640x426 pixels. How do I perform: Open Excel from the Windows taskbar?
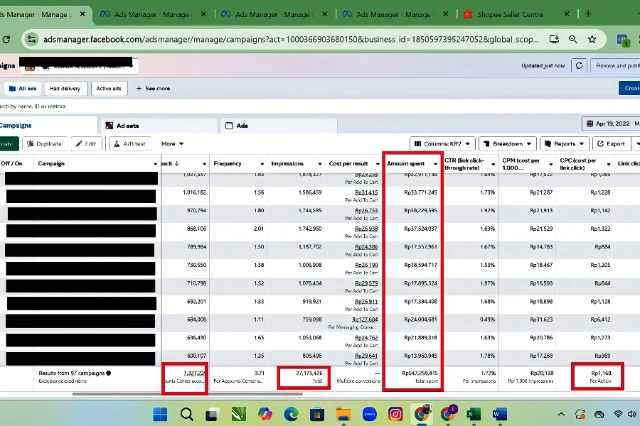pos(473,414)
